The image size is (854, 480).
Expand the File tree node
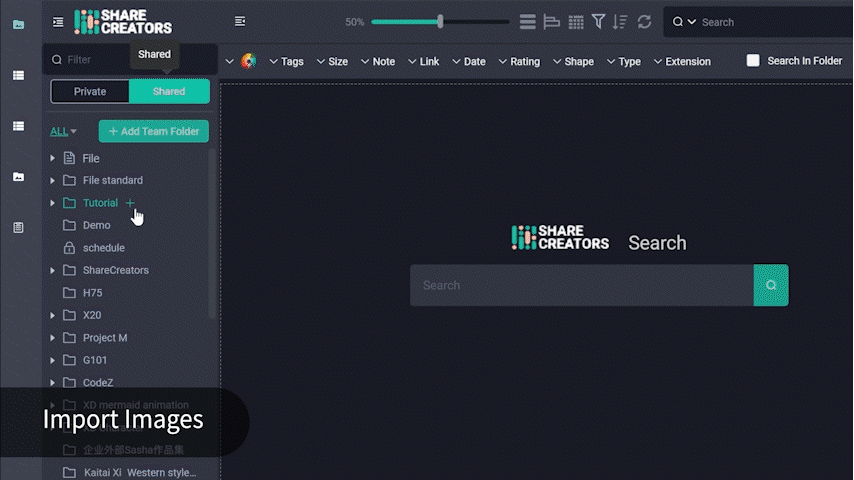pos(52,158)
